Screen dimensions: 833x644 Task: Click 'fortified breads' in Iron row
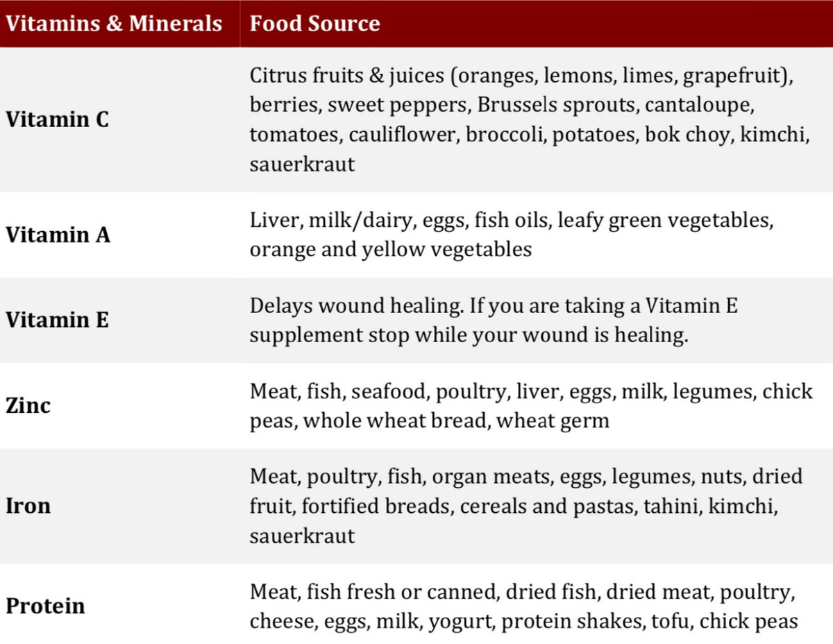[x=376, y=506]
